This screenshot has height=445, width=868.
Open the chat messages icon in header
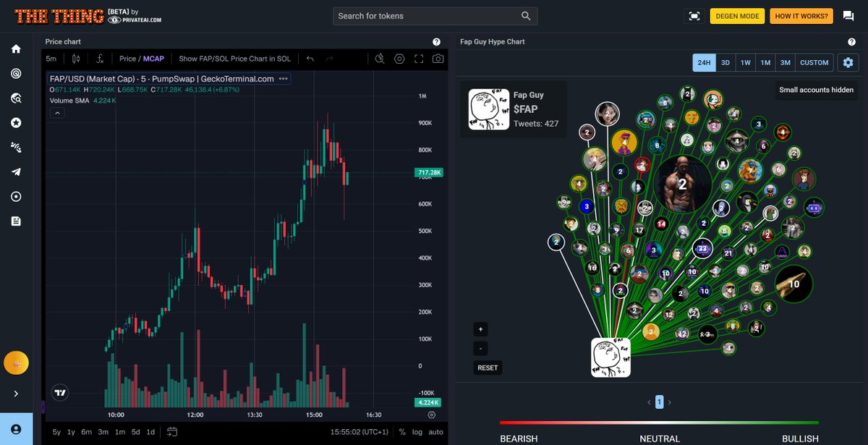coord(848,16)
